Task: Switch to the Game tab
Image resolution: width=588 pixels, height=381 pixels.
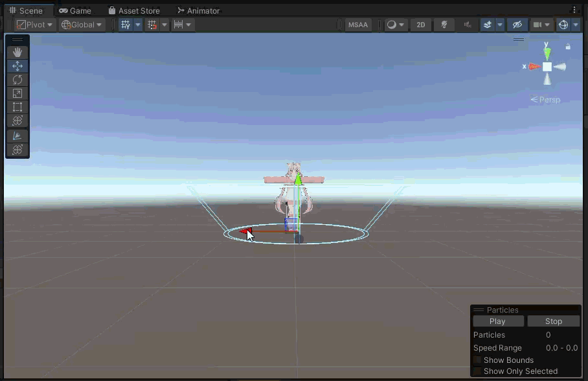Action: (75, 10)
